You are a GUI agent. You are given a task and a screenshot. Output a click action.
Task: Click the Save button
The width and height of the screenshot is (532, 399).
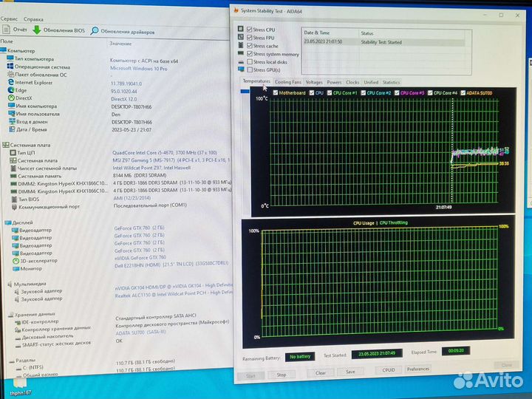pyautogui.click(x=350, y=372)
